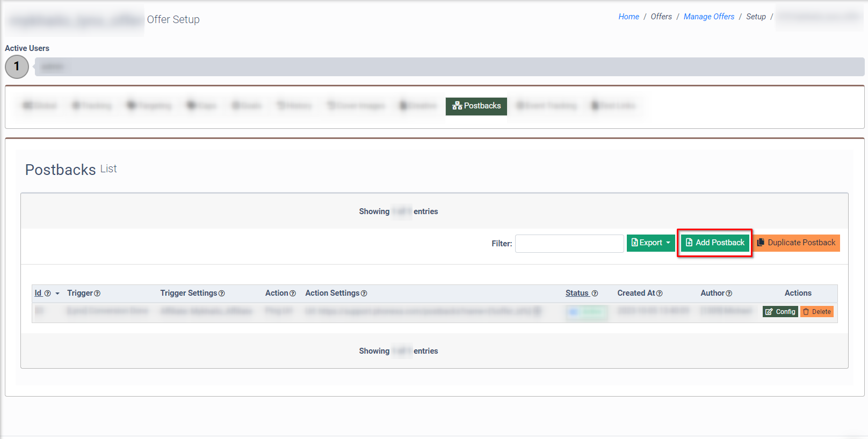Click the Status column help icon
The height and width of the screenshot is (439, 868).
tap(595, 294)
